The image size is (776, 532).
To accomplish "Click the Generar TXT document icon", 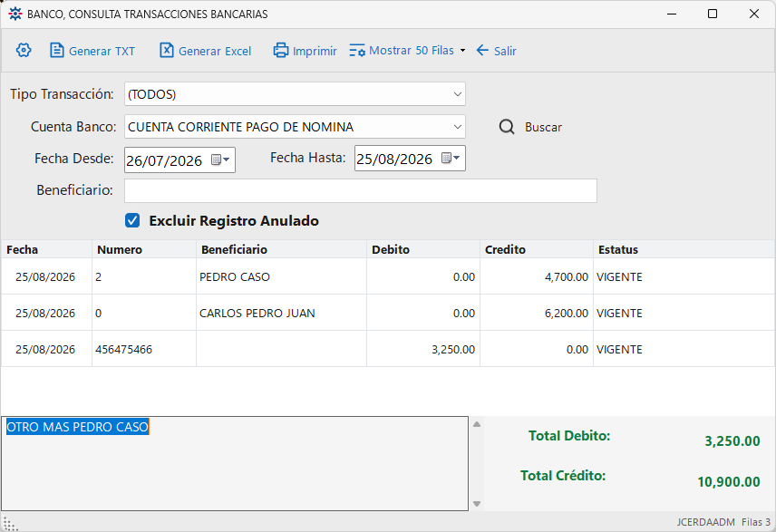I will (57, 51).
